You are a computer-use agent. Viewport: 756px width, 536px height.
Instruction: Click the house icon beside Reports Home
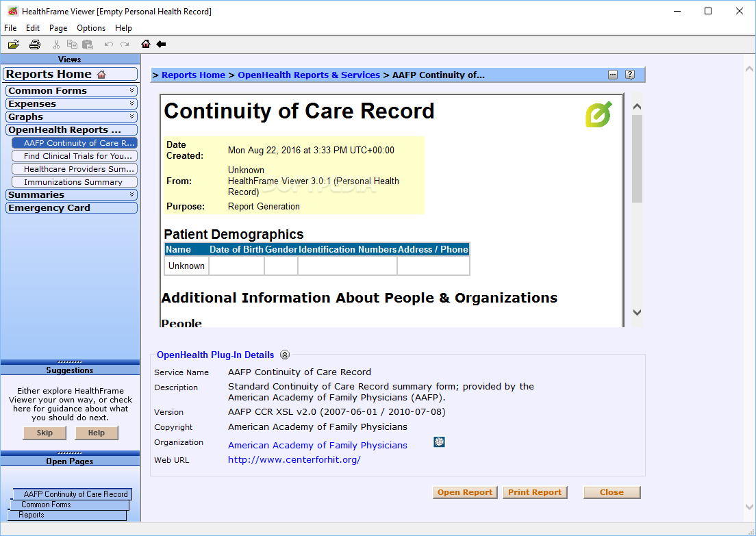point(101,74)
